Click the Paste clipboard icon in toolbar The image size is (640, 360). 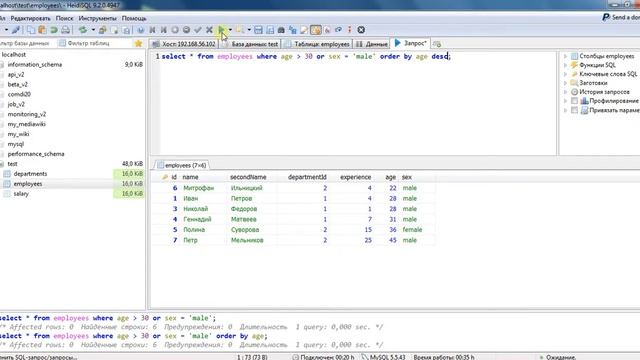[x=42, y=30]
